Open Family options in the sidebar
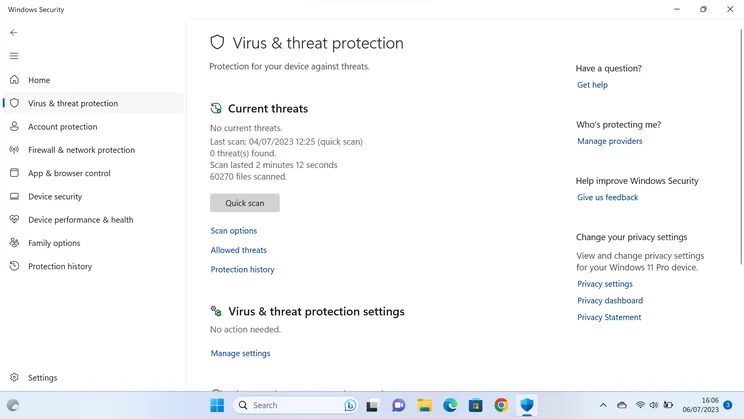 [54, 243]
